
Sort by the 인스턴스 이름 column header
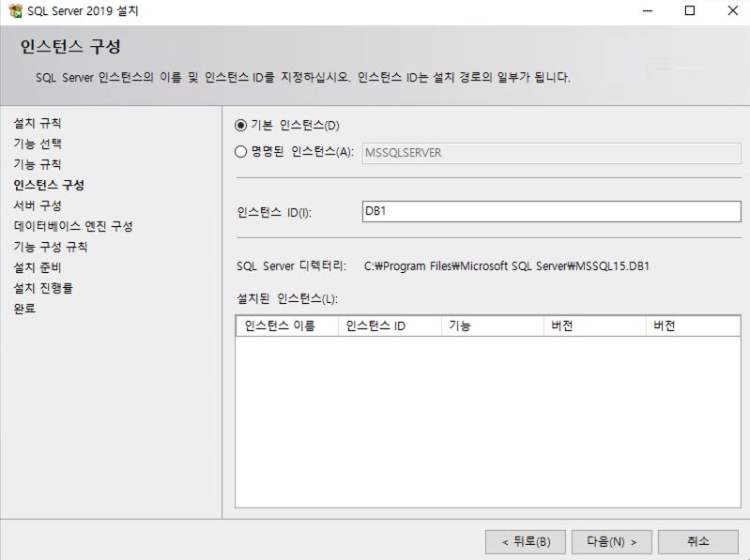point(287,325)
